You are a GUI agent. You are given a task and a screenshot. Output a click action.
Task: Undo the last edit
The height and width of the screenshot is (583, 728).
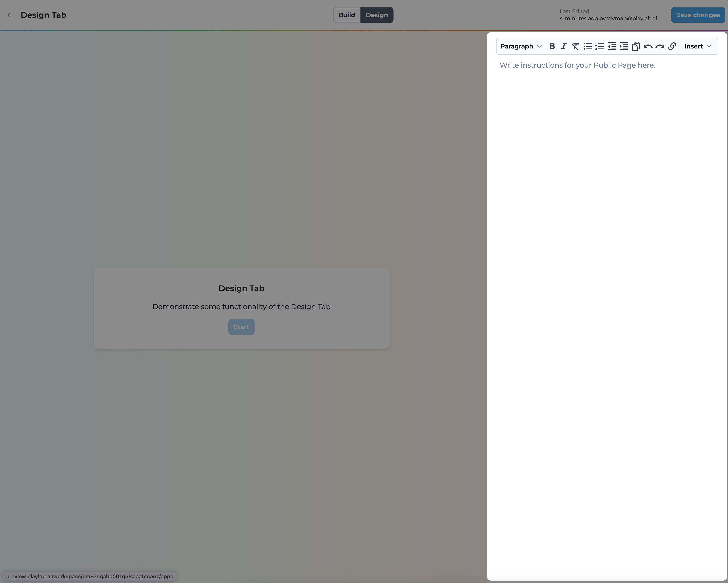648,46
